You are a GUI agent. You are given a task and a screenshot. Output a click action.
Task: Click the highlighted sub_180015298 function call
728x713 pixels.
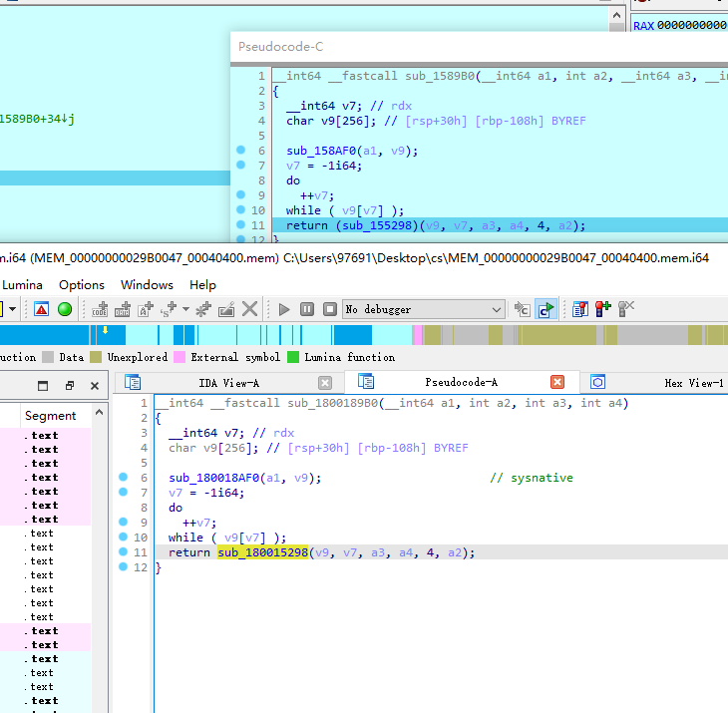(x=263, y=552)
